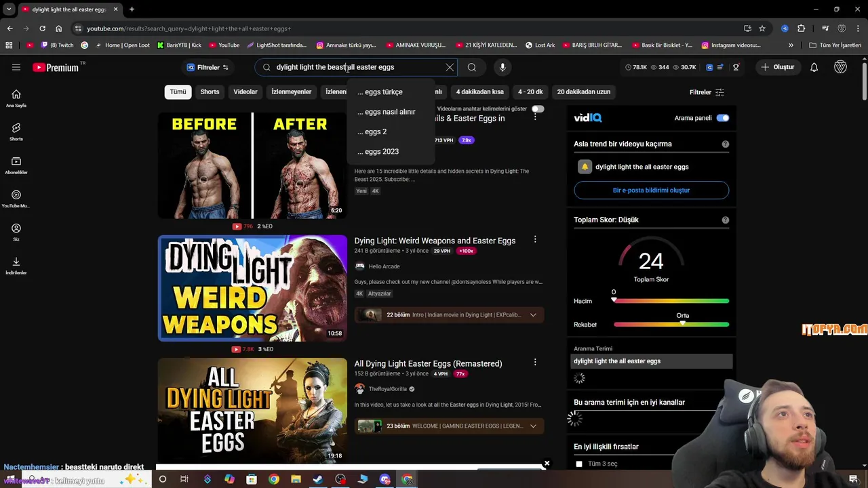The image size is (868, 488).
Task: Open All Dying Light Easter Eggs thumbnail
Action: (x=252, y=410)
